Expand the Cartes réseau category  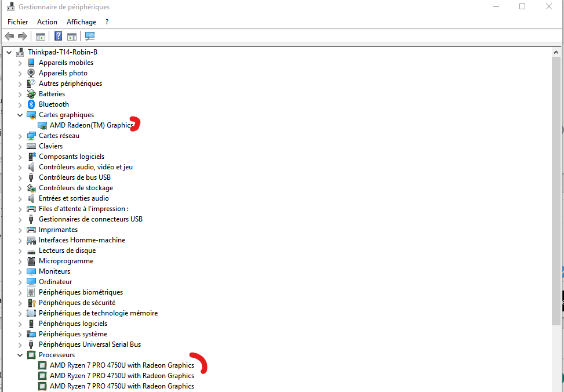tap(20, 136)
